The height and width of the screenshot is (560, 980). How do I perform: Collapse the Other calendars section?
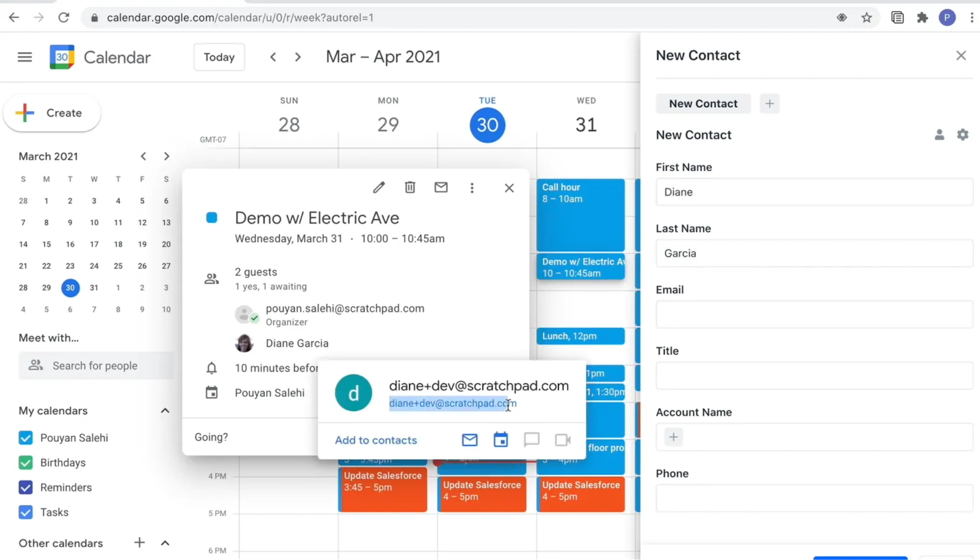coord(165,543)
